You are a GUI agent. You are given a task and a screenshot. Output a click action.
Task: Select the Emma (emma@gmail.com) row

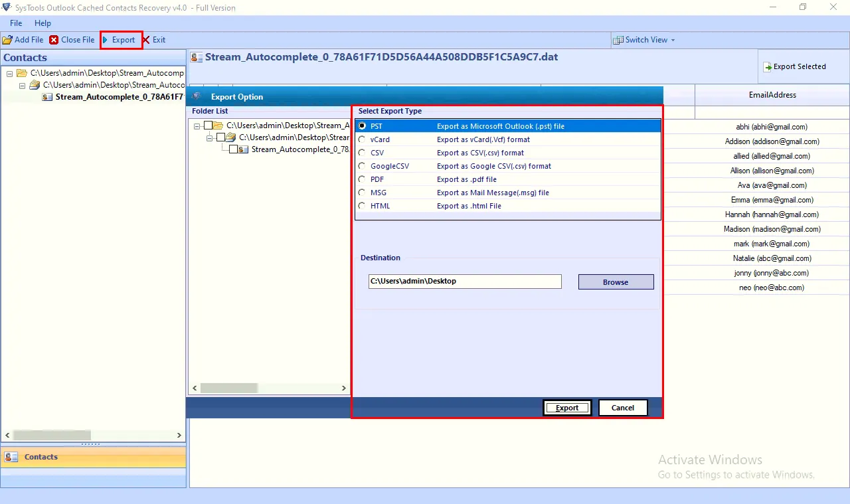[x=772, y=200]
